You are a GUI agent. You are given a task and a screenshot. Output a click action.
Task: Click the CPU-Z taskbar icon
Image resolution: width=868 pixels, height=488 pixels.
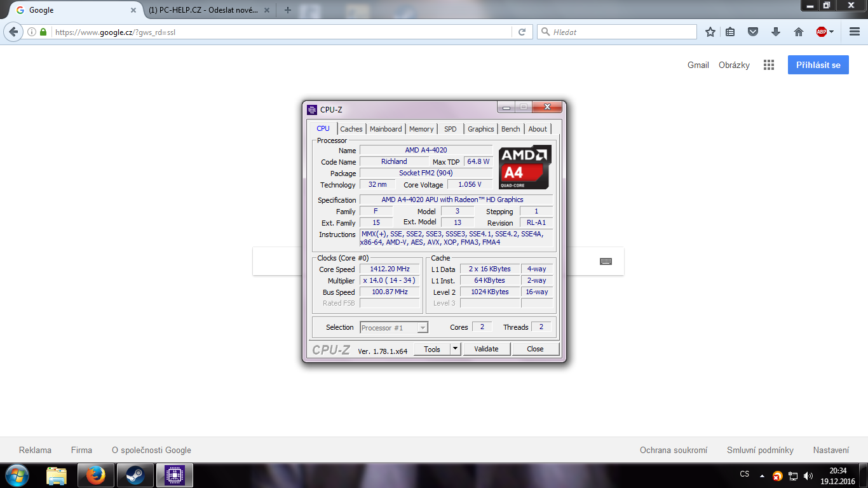coord(174,475)
